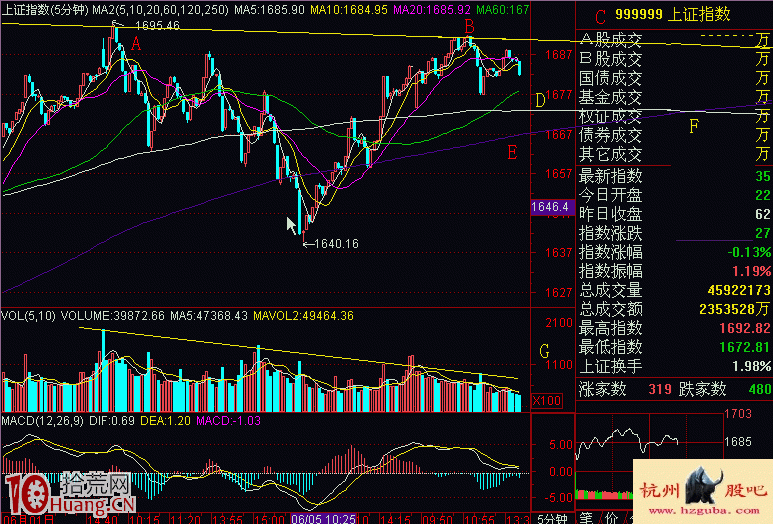This screenshot has height=524, width=773.
Task: Click the 总成交额 value 2353528万
Action: pyautogui.click(x=735, y=309)
